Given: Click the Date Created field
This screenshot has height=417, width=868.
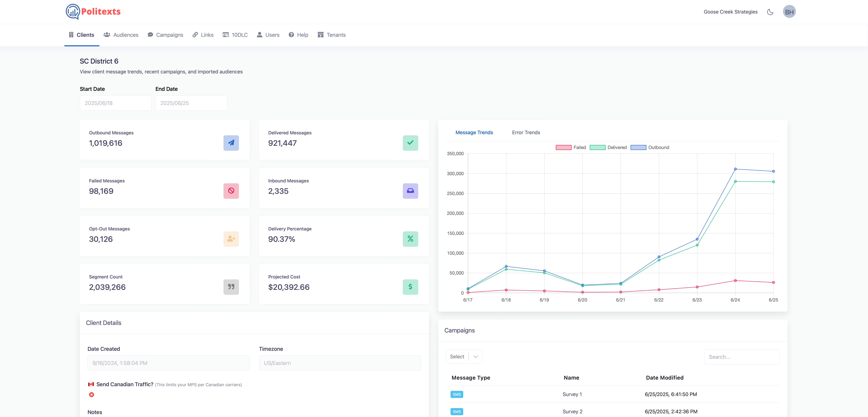Looking at the screenshot, I should click(x=169, y=363).
